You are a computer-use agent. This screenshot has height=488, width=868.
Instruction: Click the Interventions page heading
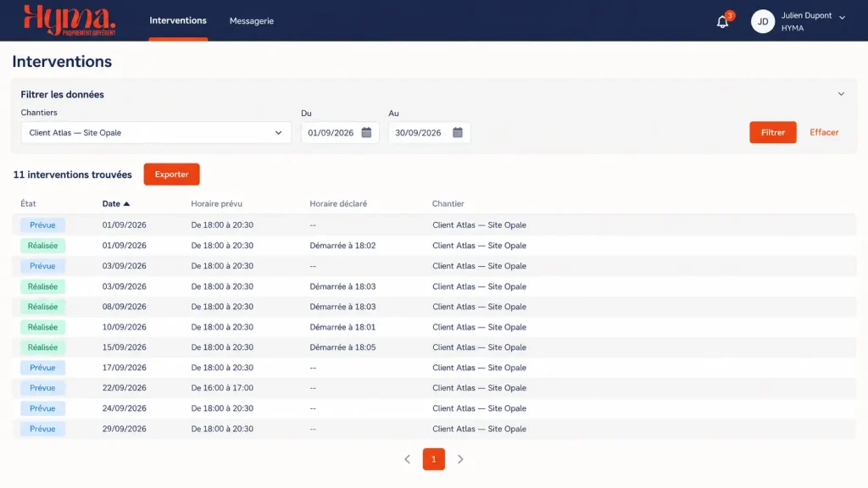pyautogui.click(x=62, y=61)
